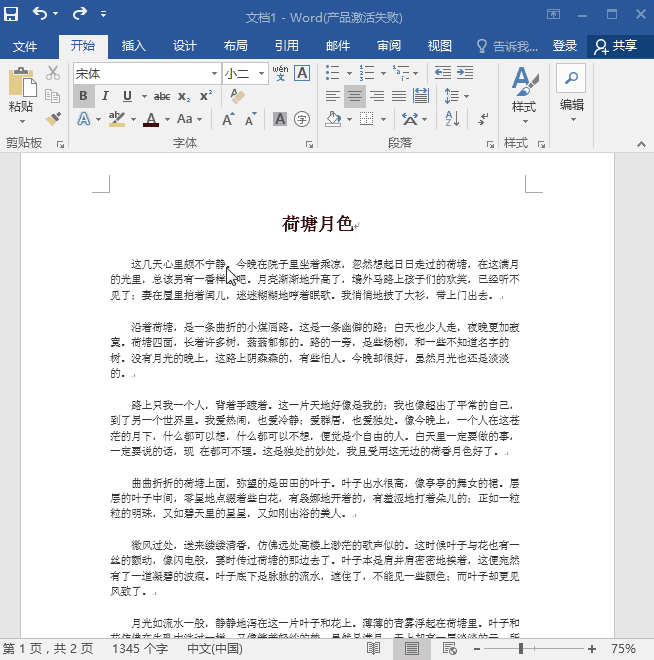Open line spacing dropdown
This screenshot has height=660, width=654.
pyautogui.click(x=456, y=96)
